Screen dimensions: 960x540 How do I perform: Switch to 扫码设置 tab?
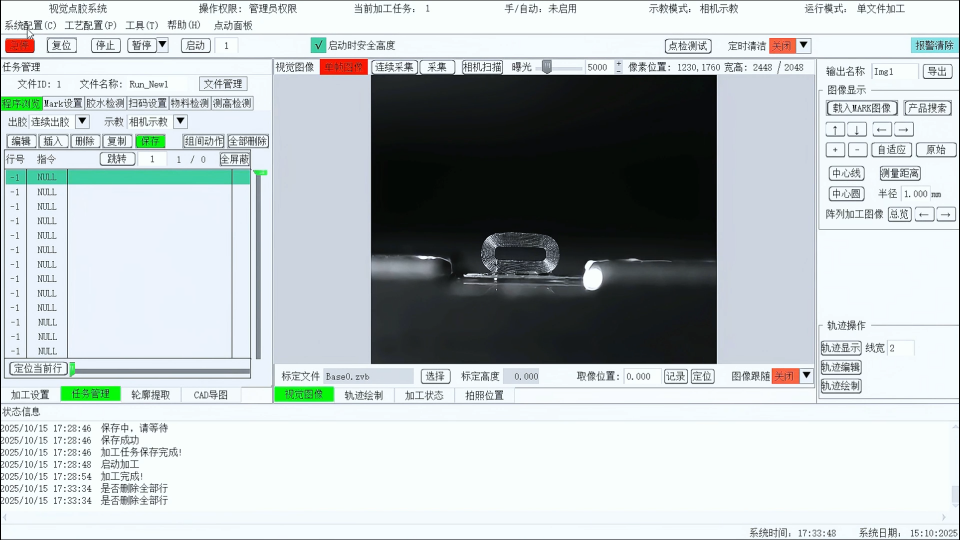(148, 103)
